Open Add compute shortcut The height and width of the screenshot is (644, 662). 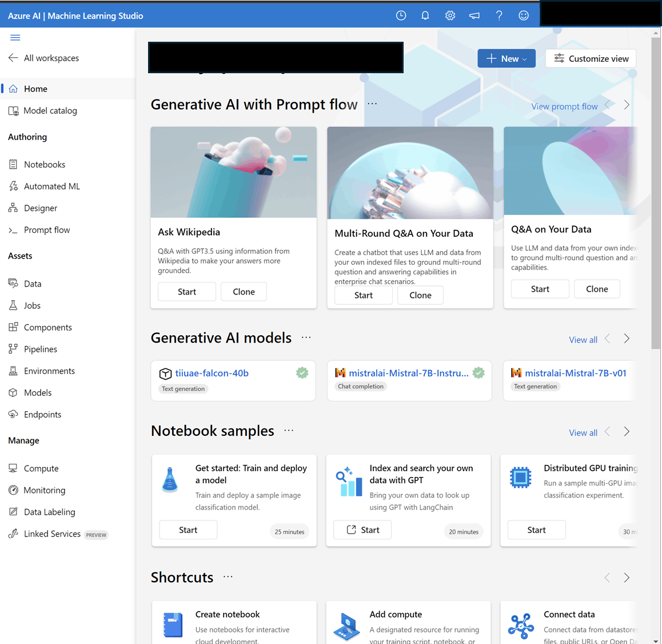[x=408, y=622]
